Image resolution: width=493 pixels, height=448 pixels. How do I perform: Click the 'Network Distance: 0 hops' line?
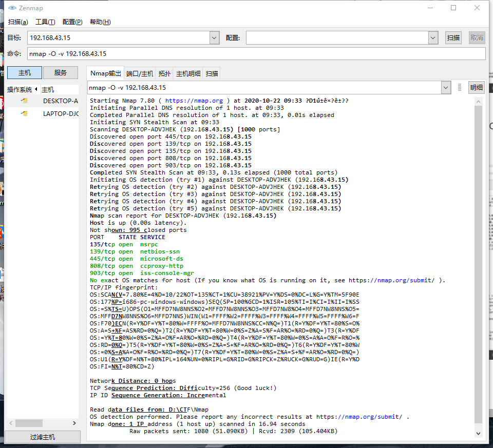(132, 381)
